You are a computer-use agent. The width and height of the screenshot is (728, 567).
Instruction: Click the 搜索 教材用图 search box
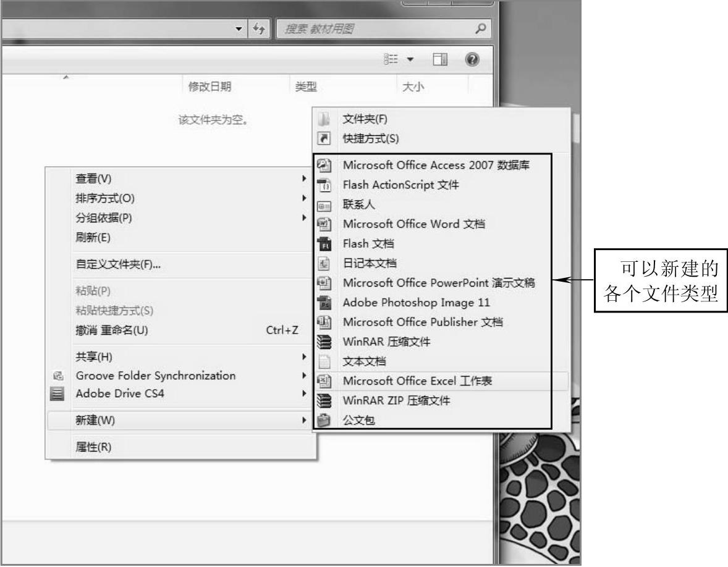pyautogui.click(x=383, y=29)
